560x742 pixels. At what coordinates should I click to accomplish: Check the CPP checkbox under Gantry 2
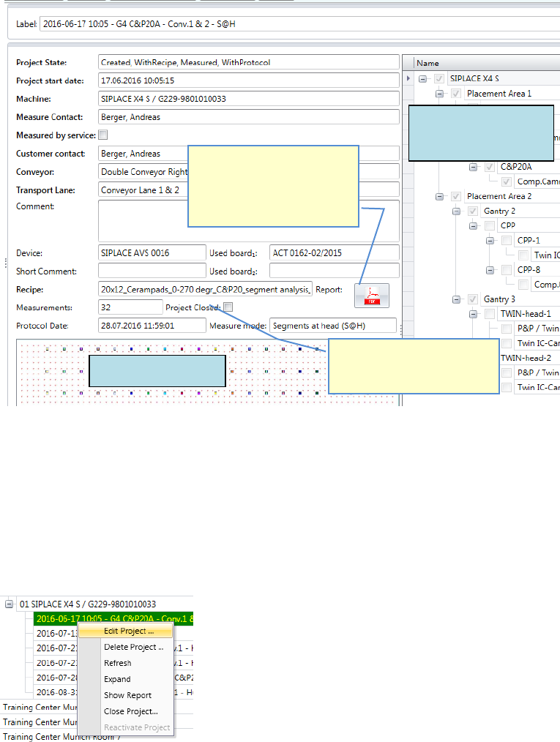click(490, 225)
